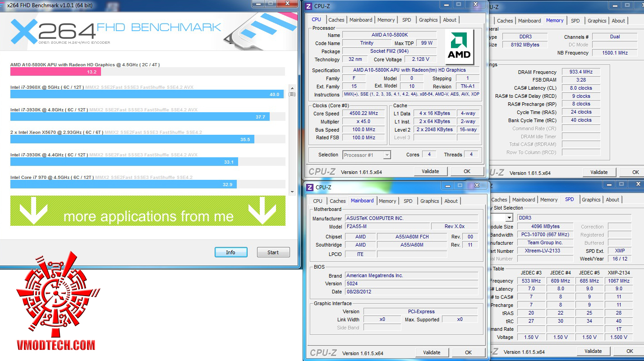Viewport: 644px width, 361px height.
Task: Show About tab in the motherboard CPU-Z window
Action: (451, 201)
